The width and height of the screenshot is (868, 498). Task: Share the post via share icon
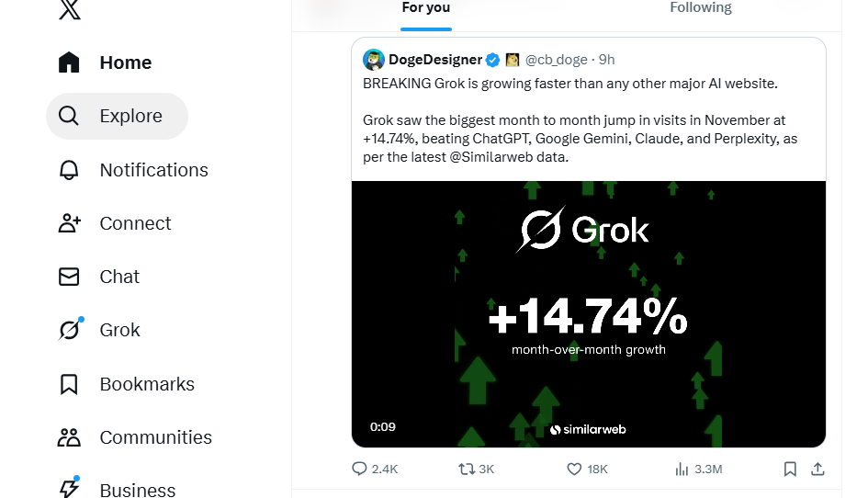click(817, 469)
